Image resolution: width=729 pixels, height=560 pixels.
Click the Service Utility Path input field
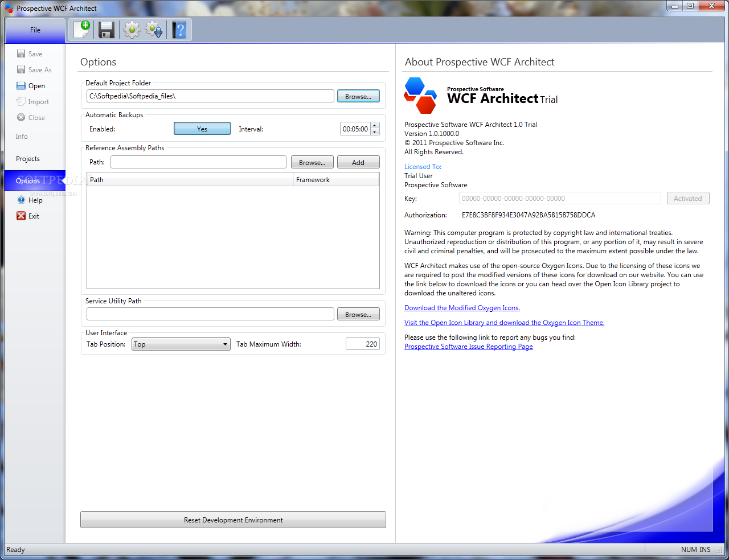pos(210,314)
